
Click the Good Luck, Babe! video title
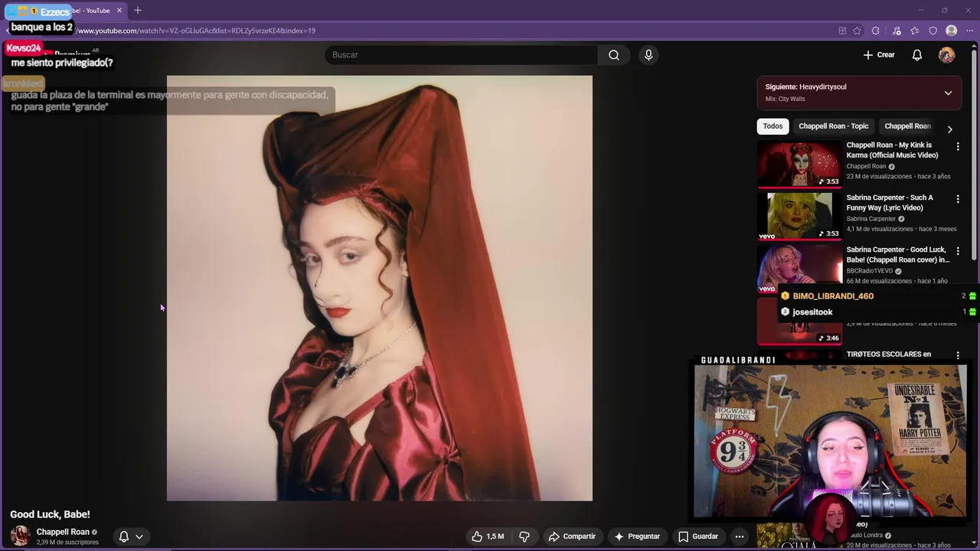[x=50, y=514]
